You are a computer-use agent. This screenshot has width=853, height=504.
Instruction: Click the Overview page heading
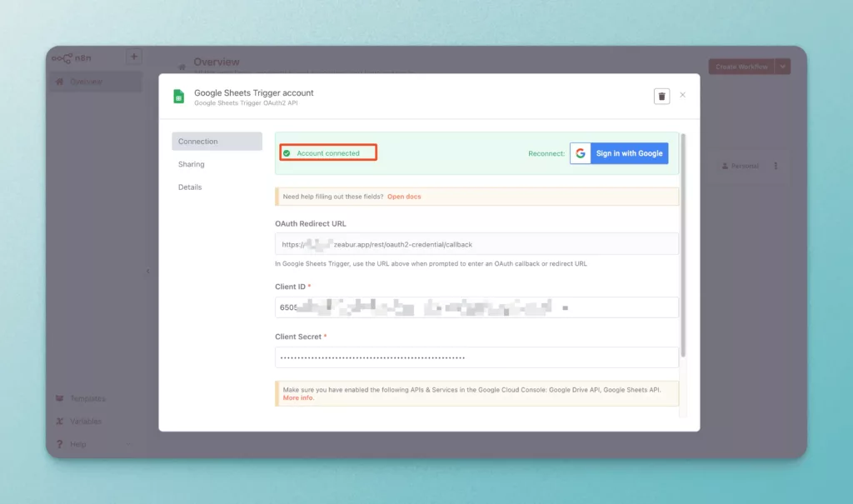[x=217, y=62]
